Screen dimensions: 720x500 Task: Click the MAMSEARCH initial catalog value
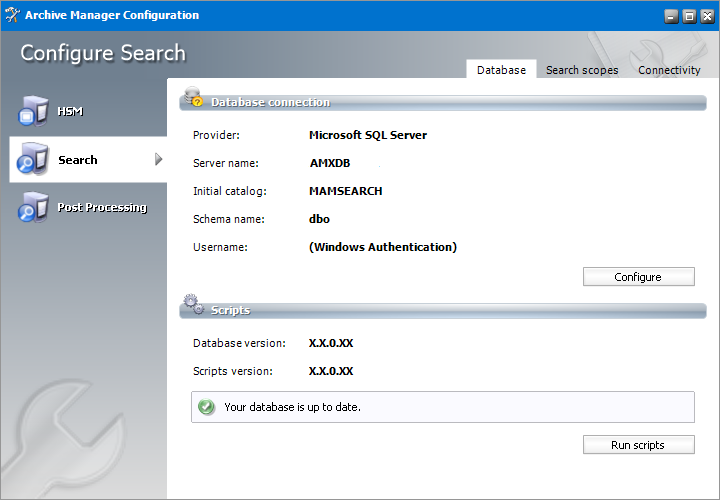(345, 191)
